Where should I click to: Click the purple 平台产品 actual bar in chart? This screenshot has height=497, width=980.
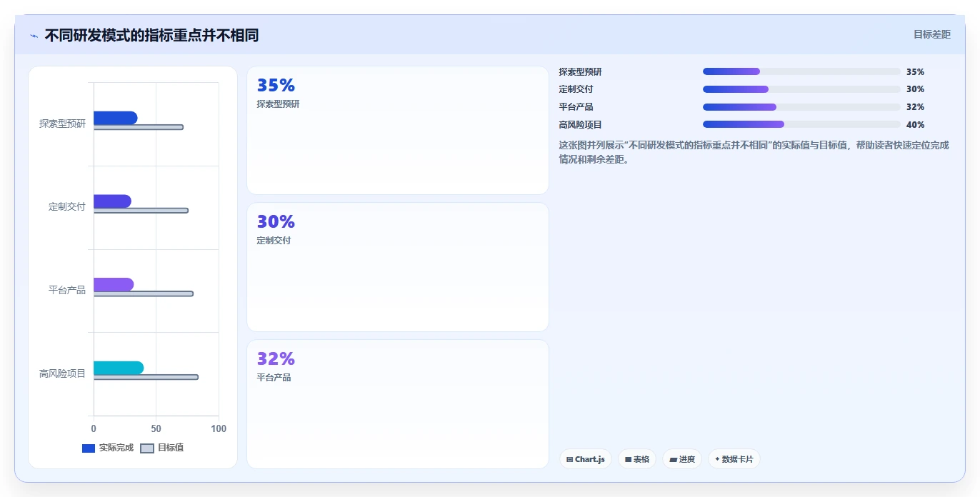(114, 284)
